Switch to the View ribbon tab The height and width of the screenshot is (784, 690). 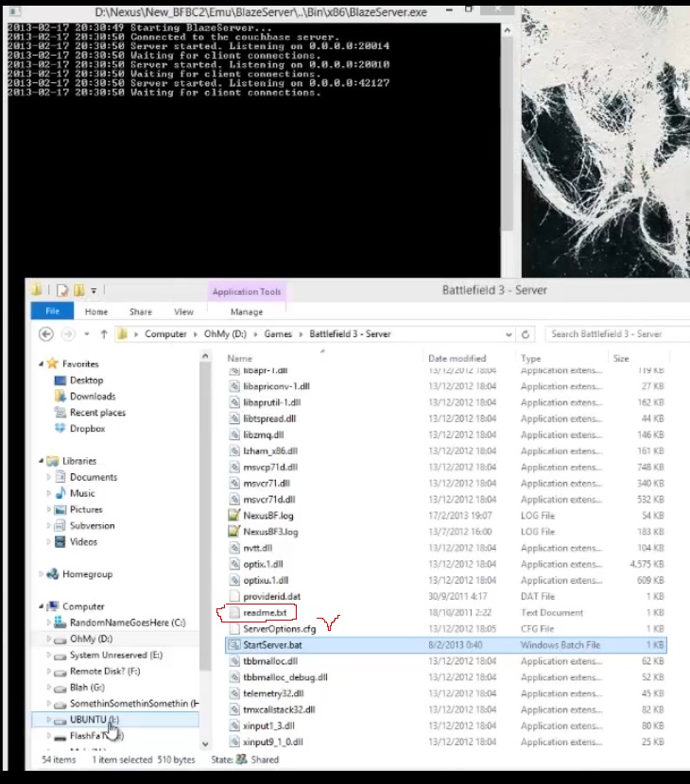(183, 312)
